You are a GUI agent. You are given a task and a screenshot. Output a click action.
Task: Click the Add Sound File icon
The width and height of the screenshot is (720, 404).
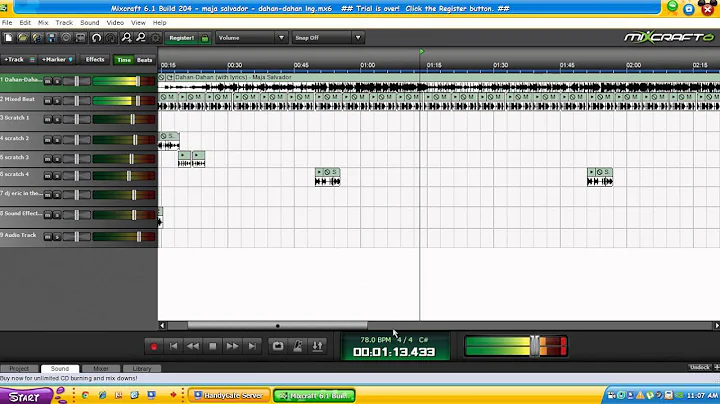[x=37, y=38]
